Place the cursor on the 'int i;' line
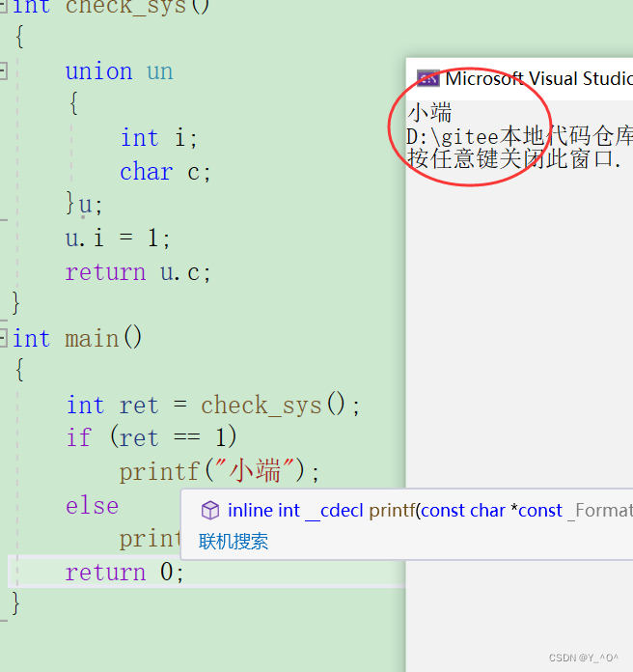The width and height of the screenshot is (633, 672). point(158,138)
